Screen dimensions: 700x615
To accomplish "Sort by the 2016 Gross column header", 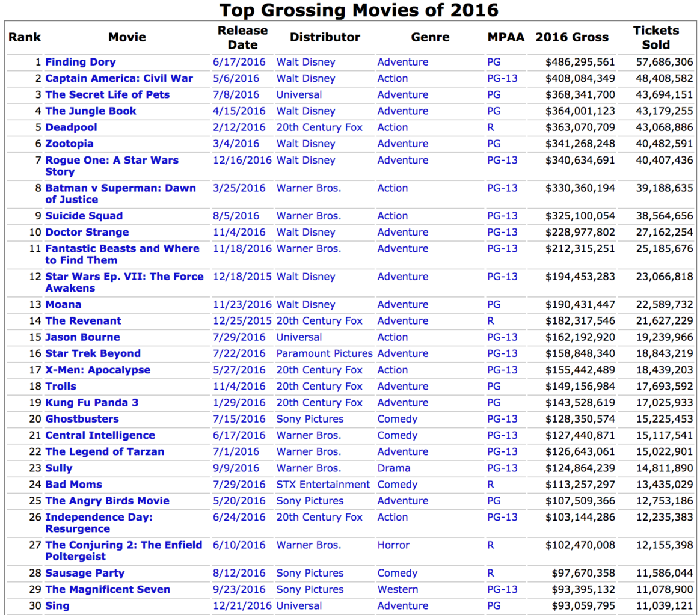I will [571, 37].
